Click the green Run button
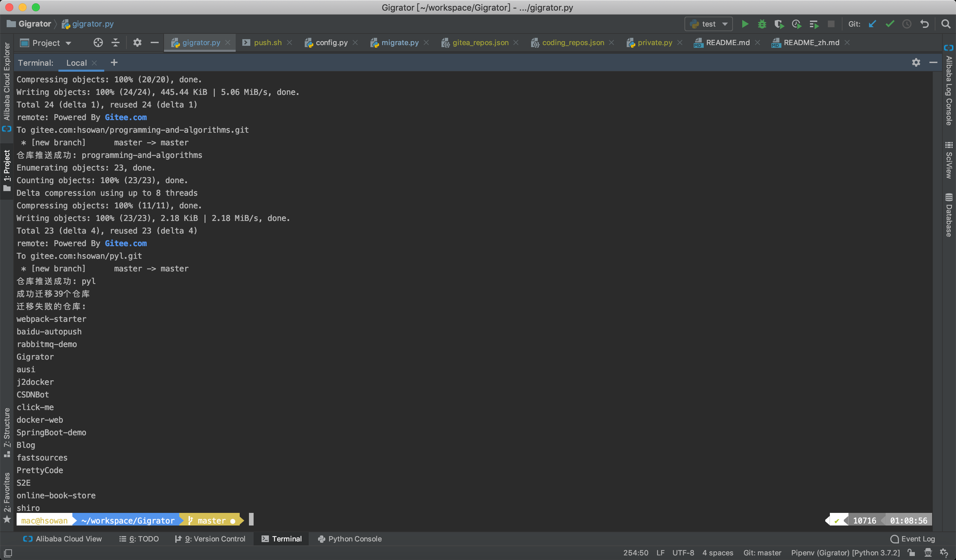 (745, 24)
